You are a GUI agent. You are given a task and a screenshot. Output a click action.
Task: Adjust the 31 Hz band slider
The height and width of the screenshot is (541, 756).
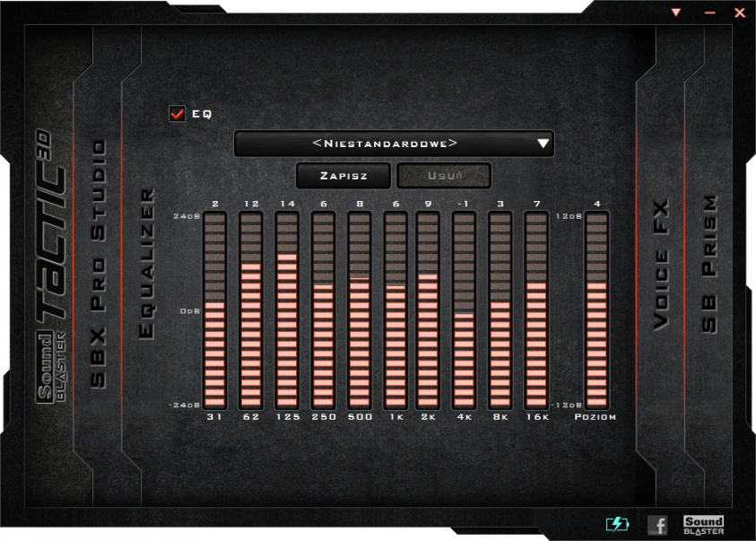coord(214,310)
